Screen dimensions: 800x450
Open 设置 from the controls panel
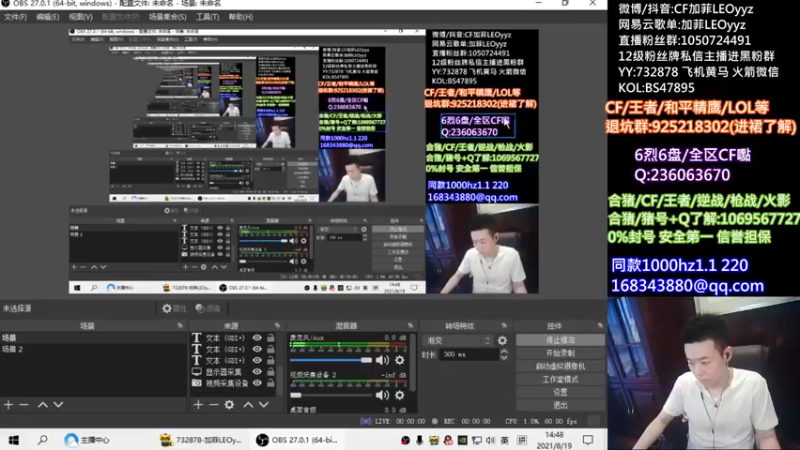(560, 392)
